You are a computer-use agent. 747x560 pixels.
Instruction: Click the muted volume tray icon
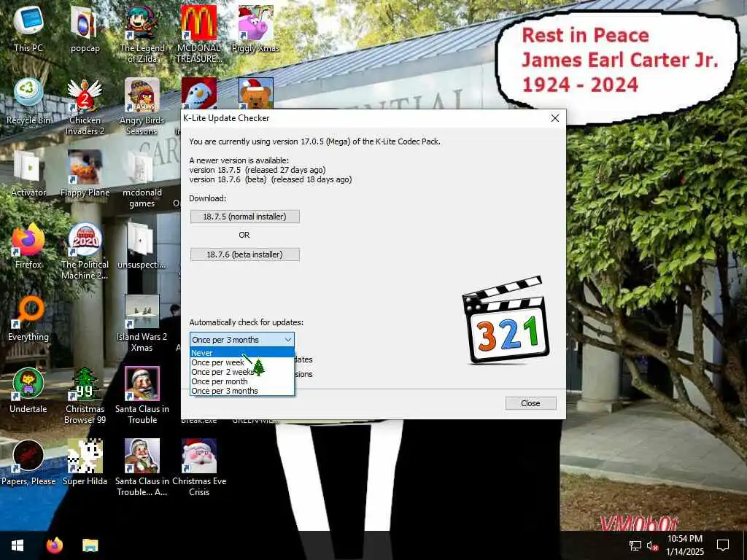pos(652,545)
